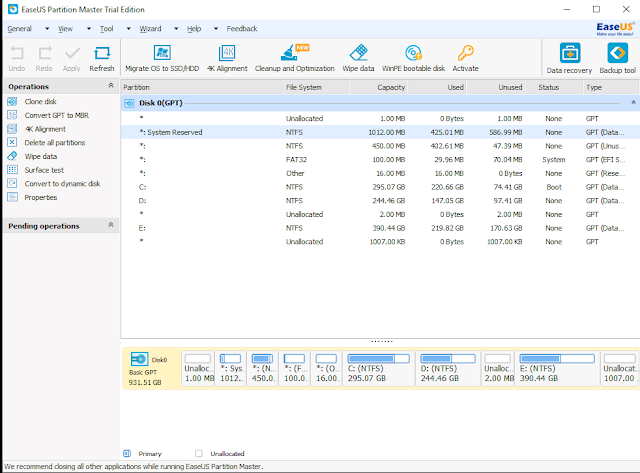Sort by the Partition column header

[x=202, y=87]
